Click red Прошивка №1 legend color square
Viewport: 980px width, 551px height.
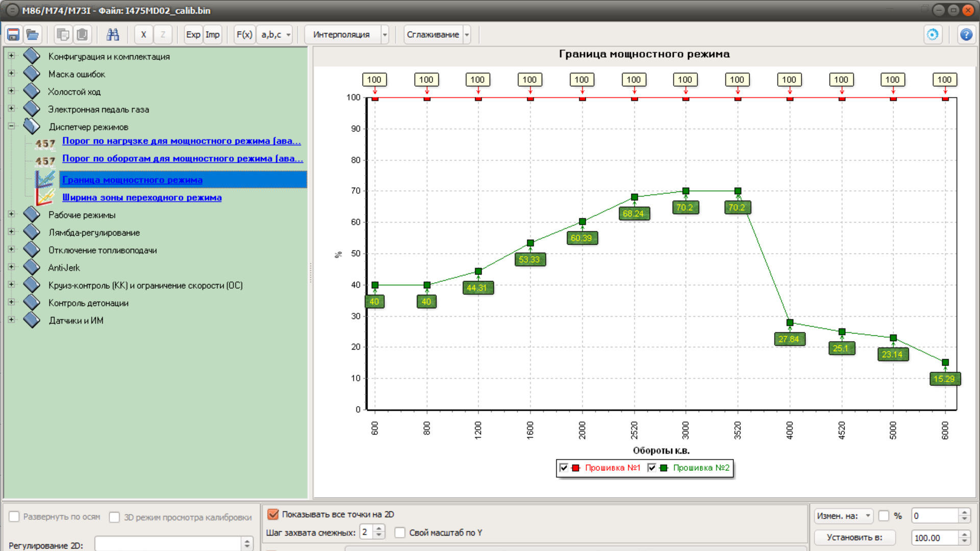pos(576,468)
